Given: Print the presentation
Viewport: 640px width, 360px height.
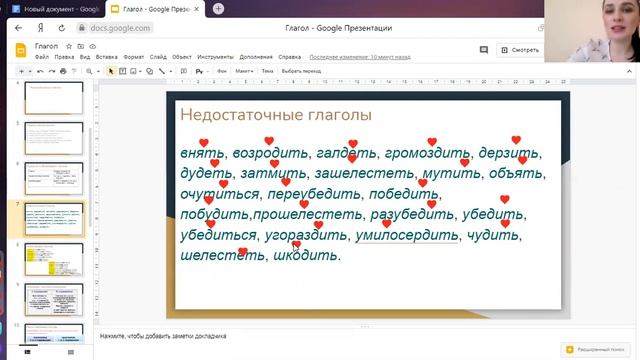Looking at the screenshot, I should (x=63, y=71).
